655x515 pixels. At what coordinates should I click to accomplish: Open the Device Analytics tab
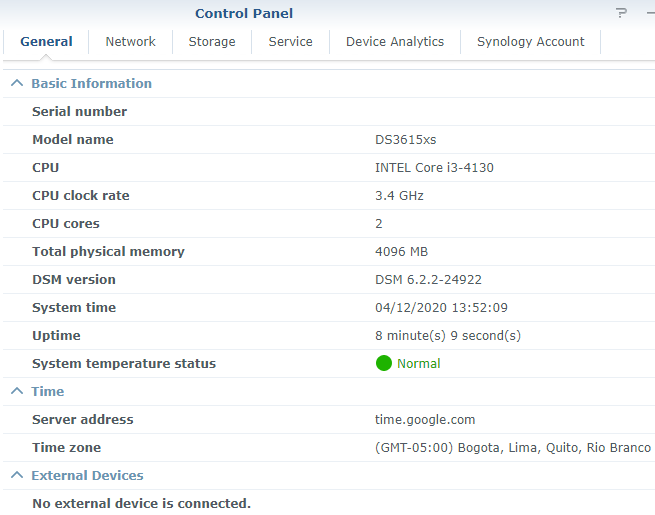click(395, 42)
